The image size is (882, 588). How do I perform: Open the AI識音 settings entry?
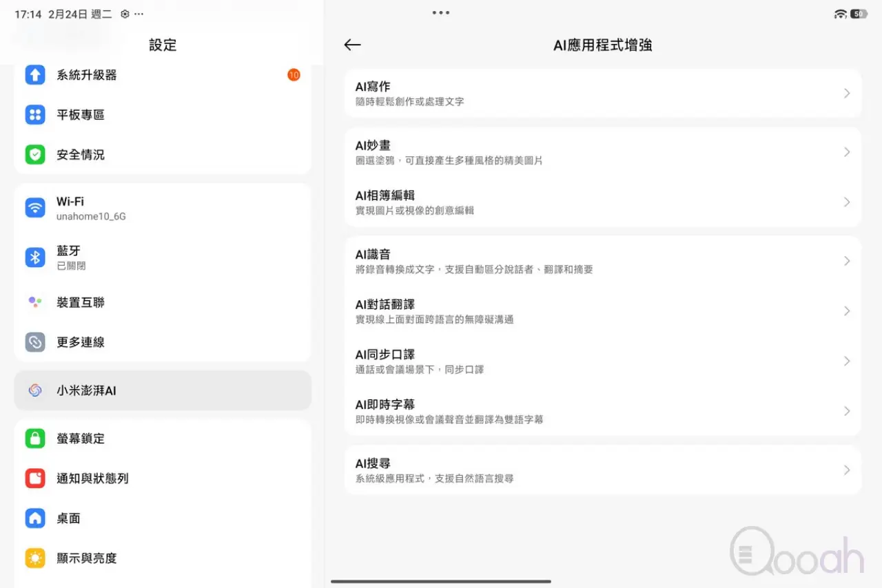(x=602, y=261)
